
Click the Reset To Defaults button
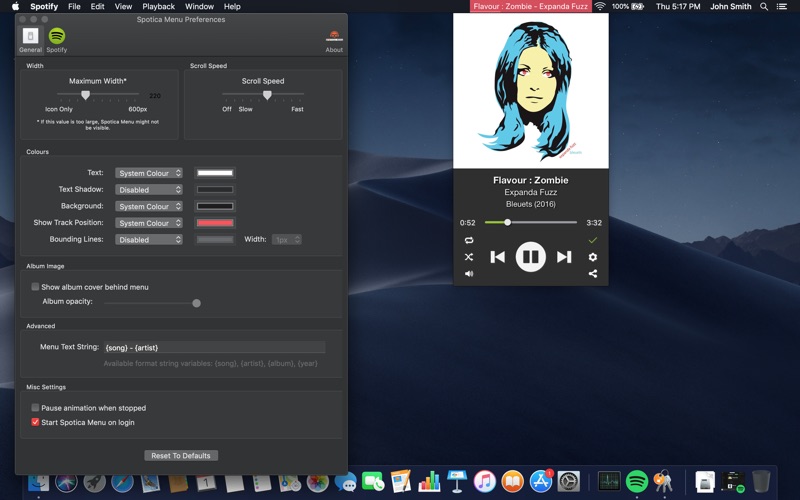181,456
